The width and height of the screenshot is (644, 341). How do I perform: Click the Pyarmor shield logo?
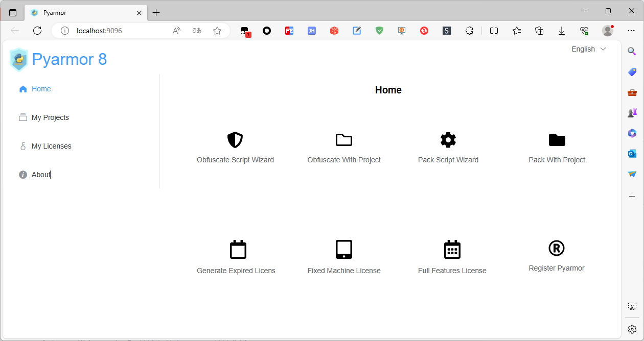point(19,59)
